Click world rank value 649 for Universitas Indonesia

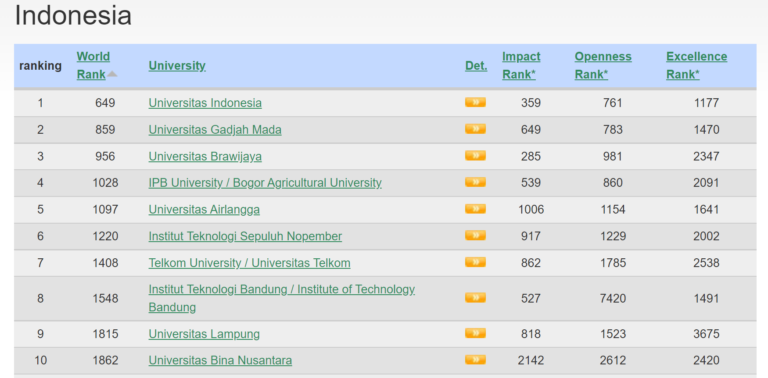click(105, 103)
